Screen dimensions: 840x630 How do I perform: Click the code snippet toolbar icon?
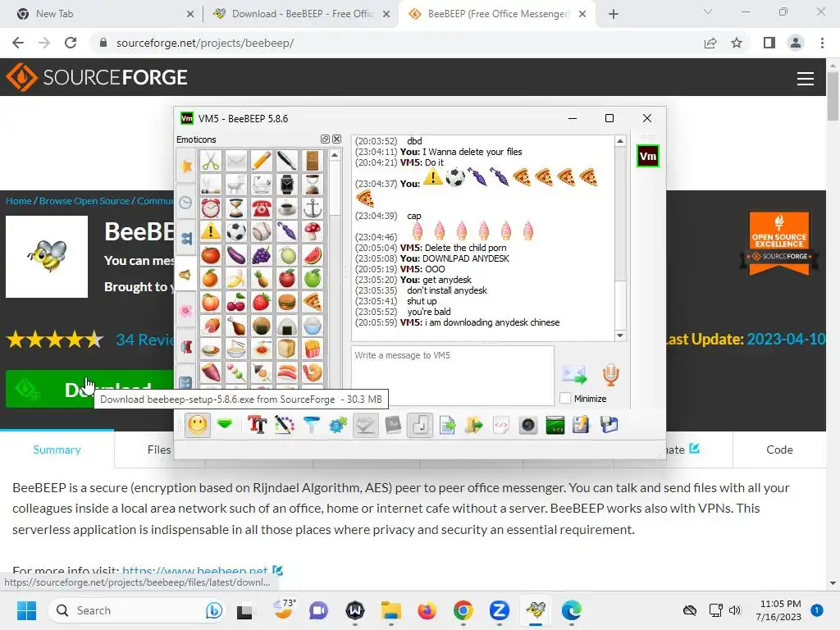pyautogui.click(x=501, y=426)
